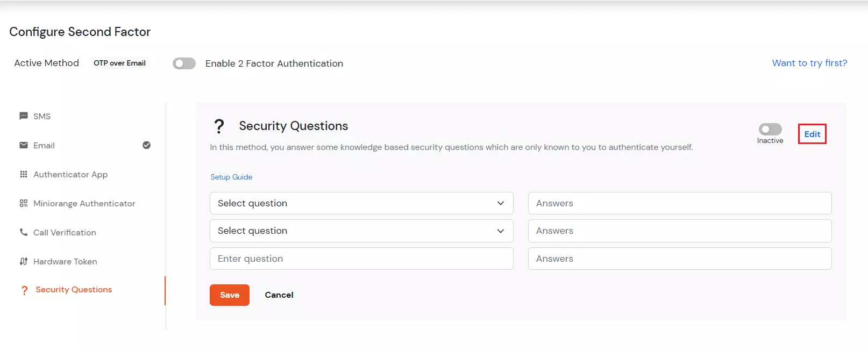Image resolution: width=868 pixels, height=351 pixels.
Task: Click the Hardware Token icon
Action: 24,261
